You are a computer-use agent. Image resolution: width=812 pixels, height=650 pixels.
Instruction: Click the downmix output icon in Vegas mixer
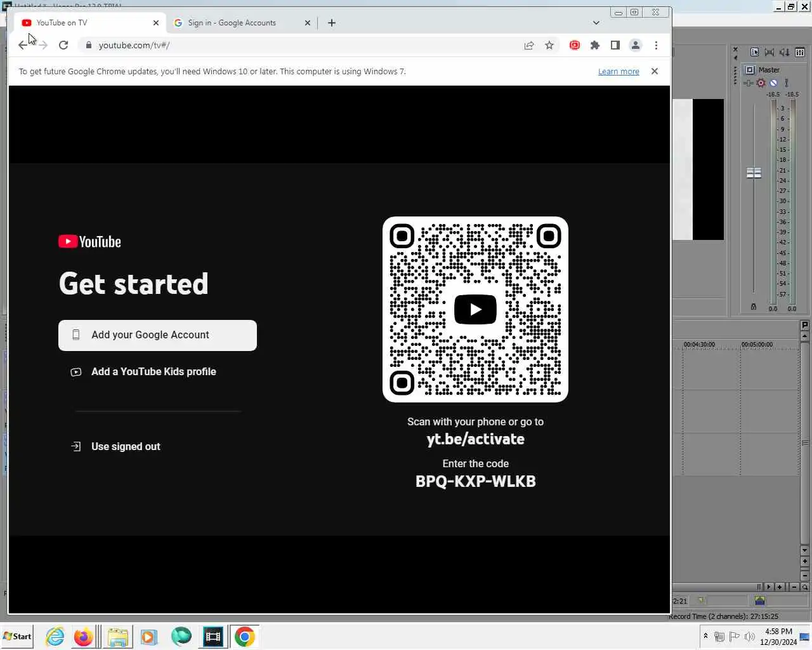(769, 52)
